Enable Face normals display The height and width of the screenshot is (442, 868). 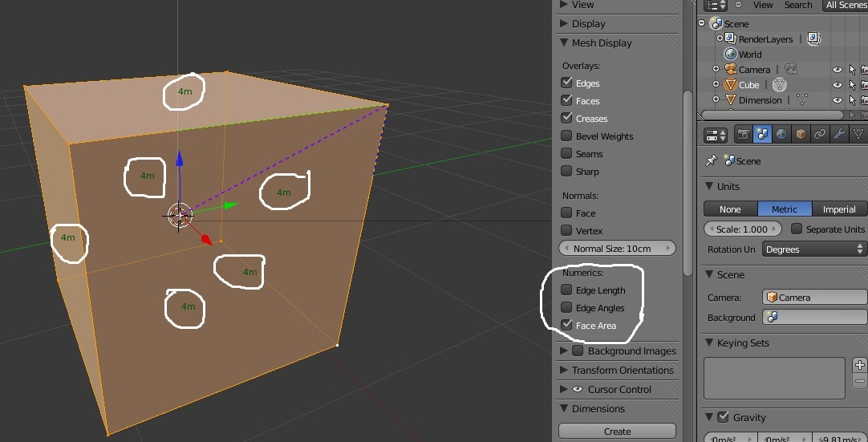(x=566, y=213)
